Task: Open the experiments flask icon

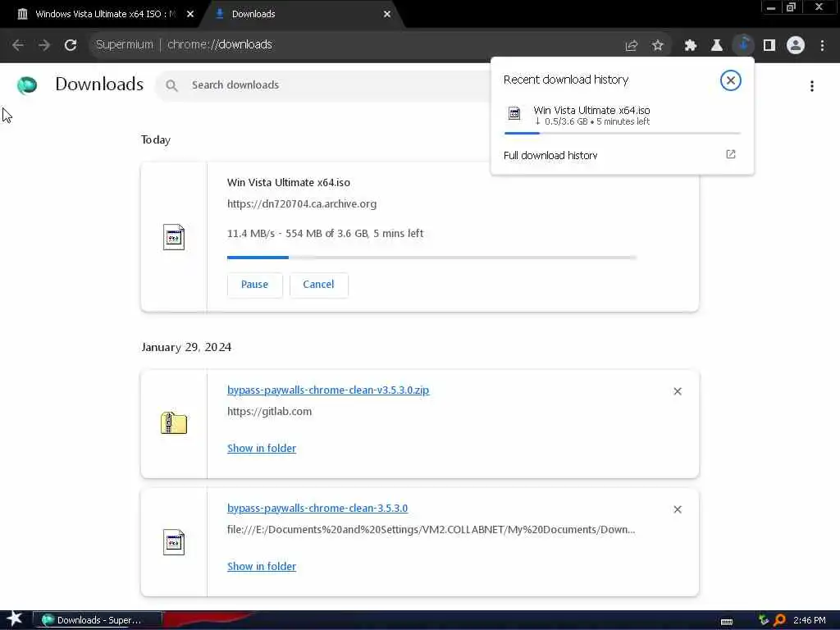Action: pyautogui.click(x=717, y=46)
